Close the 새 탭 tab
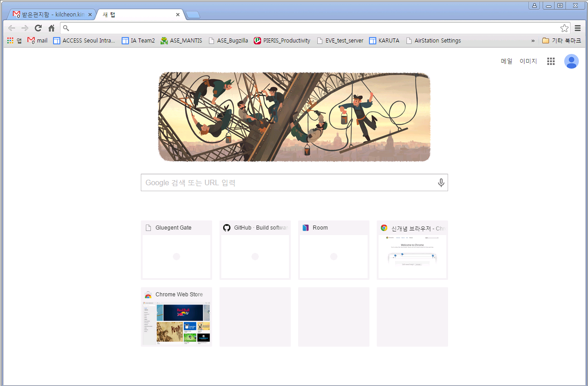The width and height of the screenshot is (588, 386). click(178, 15)
